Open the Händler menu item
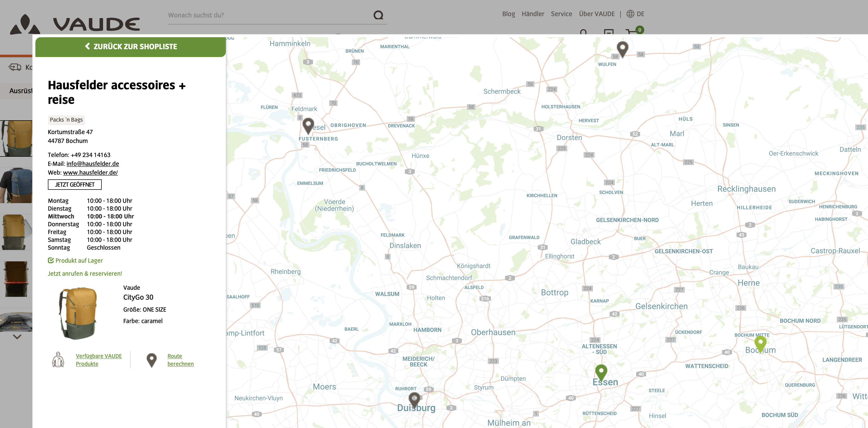This screenshot has width=868, height=428. point(533,14)
